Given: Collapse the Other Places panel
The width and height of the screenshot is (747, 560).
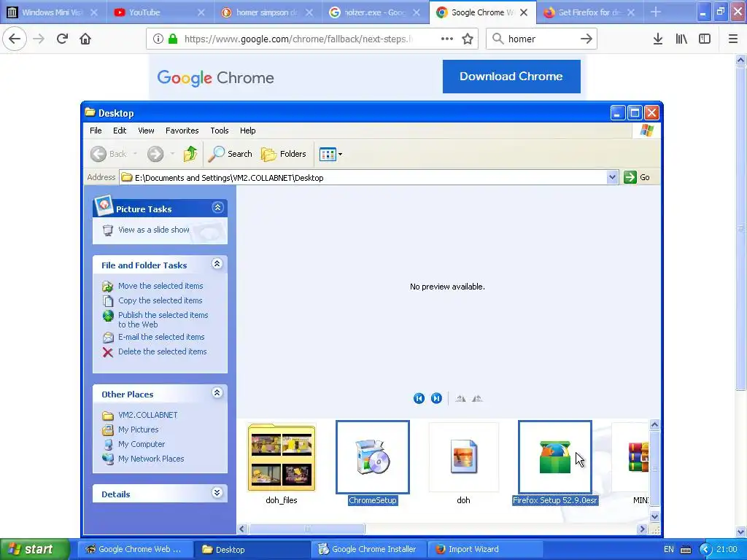Looking at the screenshot, I should pos(217,393).
